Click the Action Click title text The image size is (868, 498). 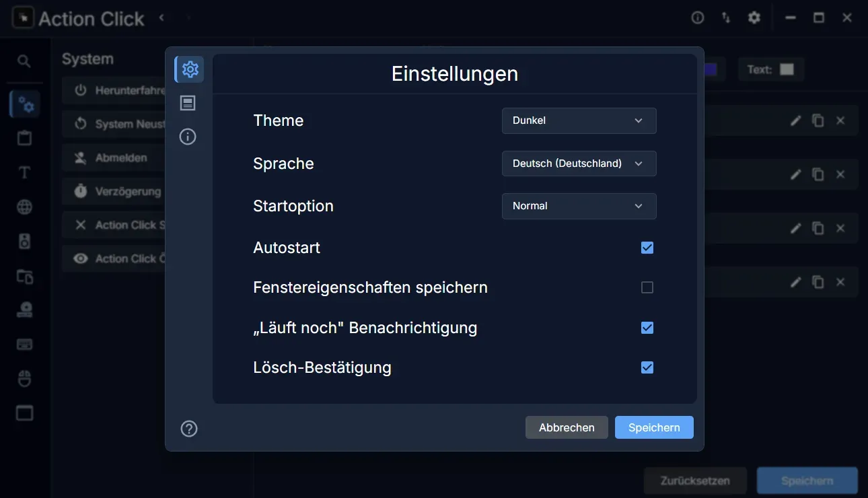click(92, 19)
